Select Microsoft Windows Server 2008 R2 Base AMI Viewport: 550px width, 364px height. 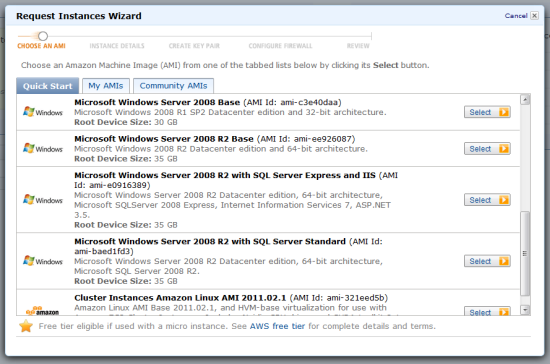[487, 149]
